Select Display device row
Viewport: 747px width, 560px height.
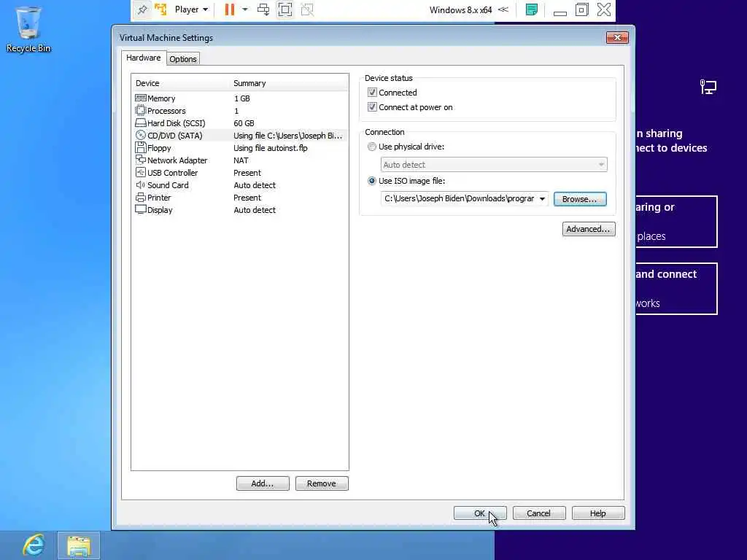point(239,210)
